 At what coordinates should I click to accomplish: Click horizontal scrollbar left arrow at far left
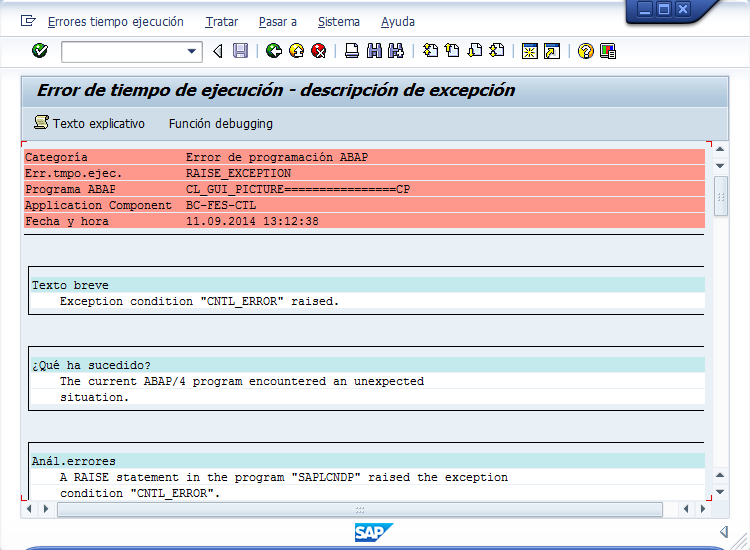pyautogui.click(x=29, y=509)
